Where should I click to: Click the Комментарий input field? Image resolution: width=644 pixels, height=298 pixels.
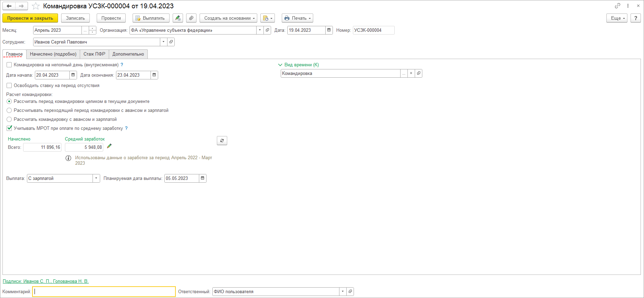(104, 291)
